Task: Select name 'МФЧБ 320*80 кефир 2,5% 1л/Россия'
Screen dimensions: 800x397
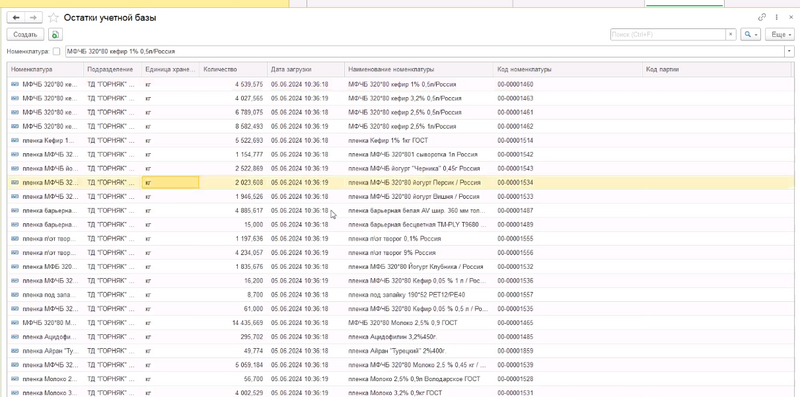Action: pos(403,126)
